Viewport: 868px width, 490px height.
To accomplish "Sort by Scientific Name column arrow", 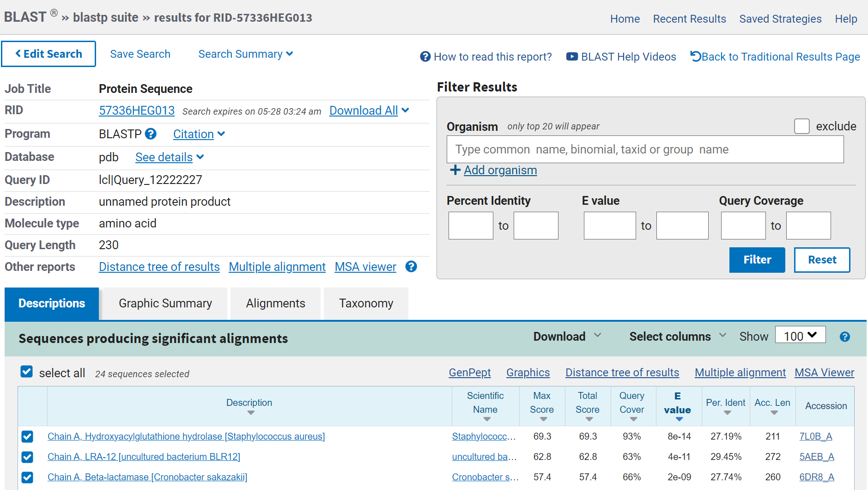I will point(487,419).
